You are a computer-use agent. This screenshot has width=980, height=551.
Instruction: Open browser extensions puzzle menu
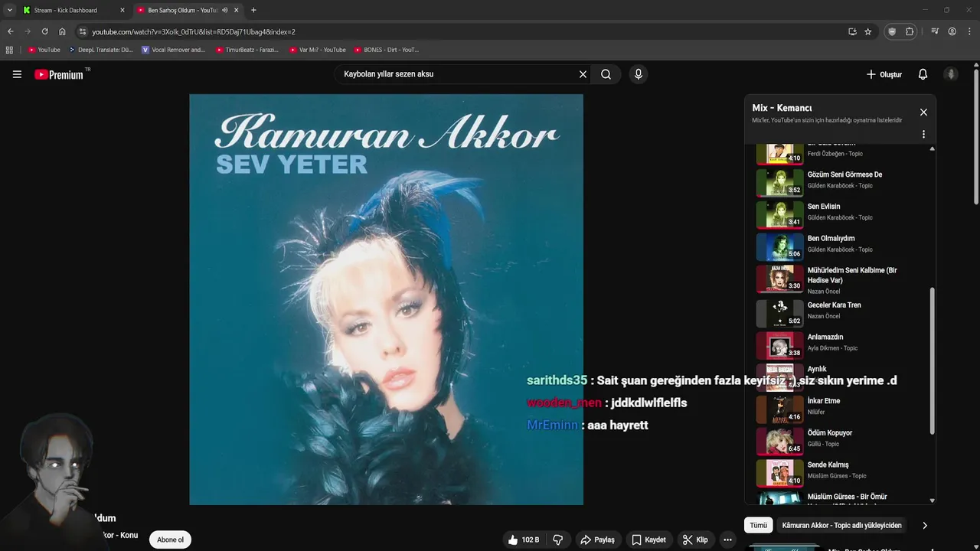[x=910, y=31]
